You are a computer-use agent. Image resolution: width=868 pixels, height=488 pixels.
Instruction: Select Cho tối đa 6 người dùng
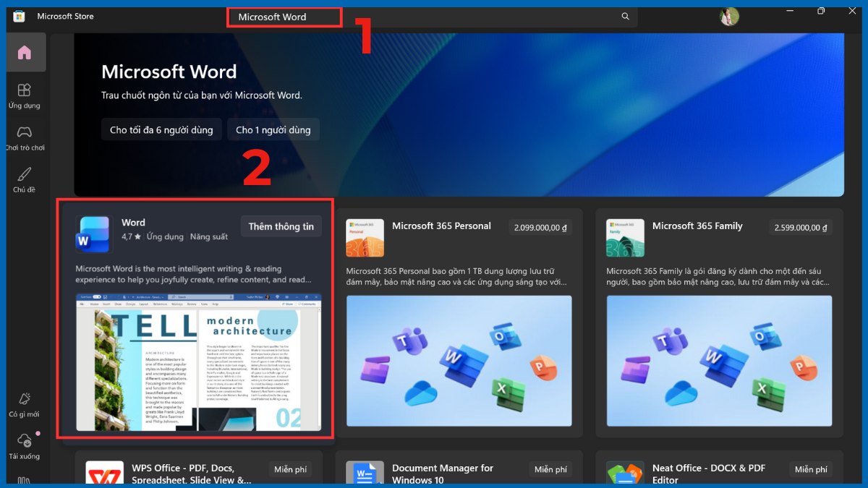pos(161,129)
